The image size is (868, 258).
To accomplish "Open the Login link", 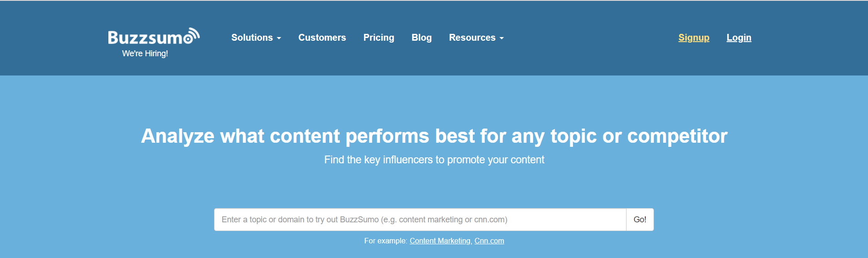I will [739, 38].
